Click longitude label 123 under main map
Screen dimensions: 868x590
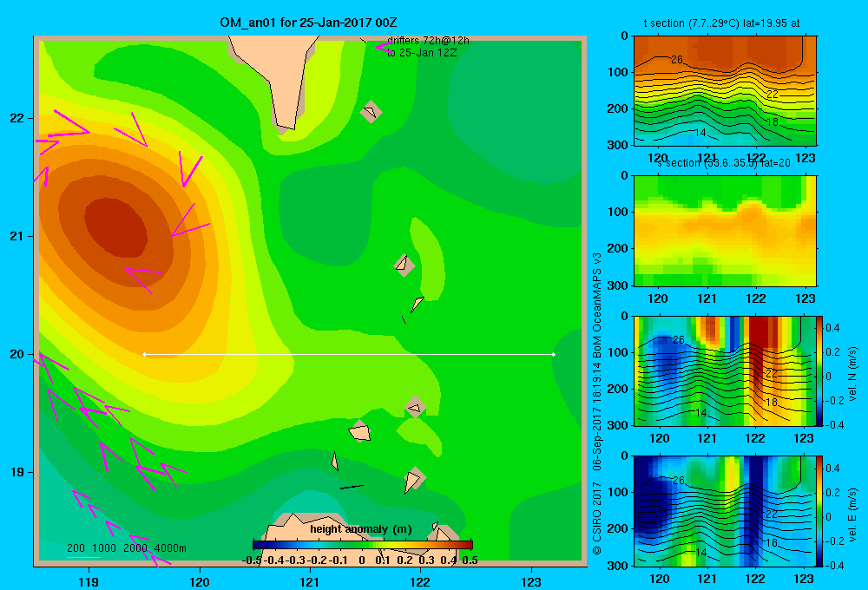531,581
